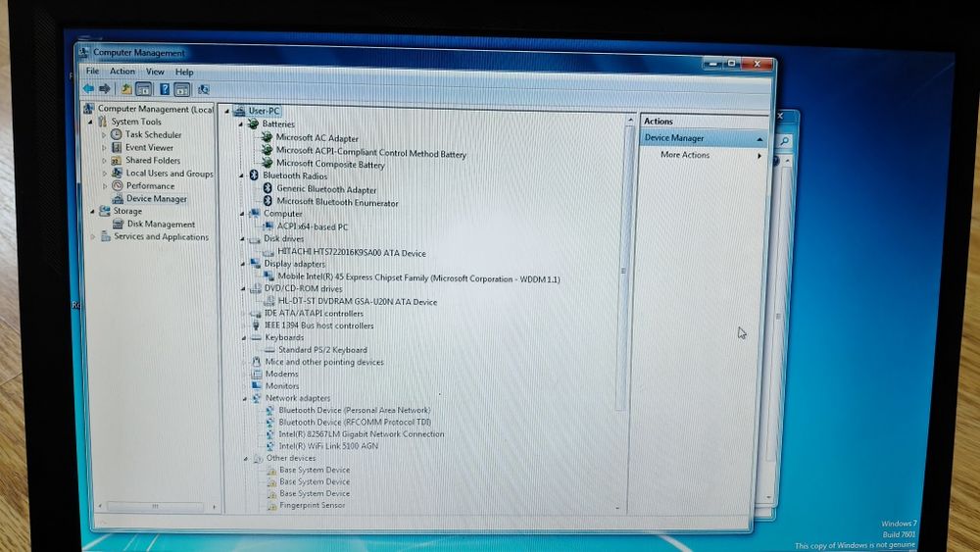980x552 pixels.
Task: Select Bluetooth Device (RFCOMM Protocol TDI)
Action: coord(355,422)
